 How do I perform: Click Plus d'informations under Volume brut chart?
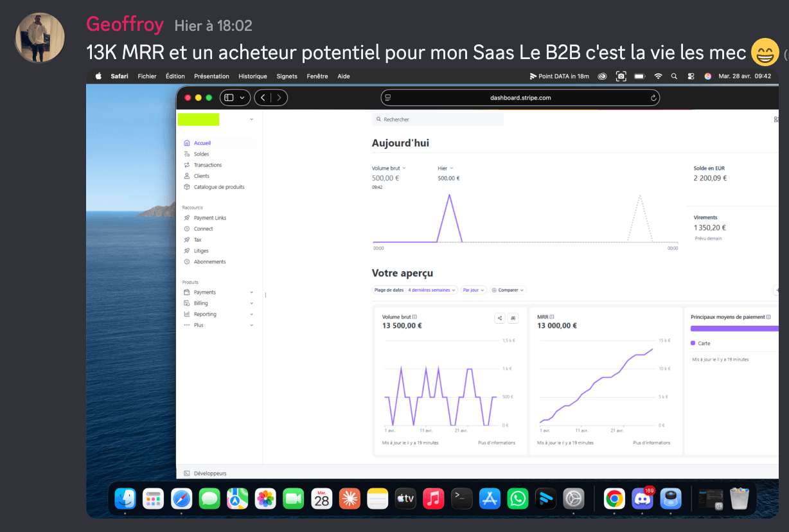tap(497, 443)
